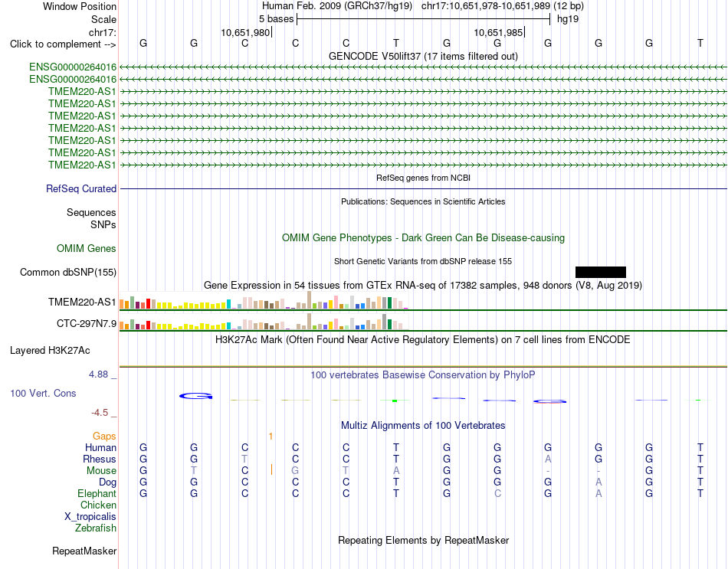Click the faded A base in Dog row
The height and width of the screenshot is (569, 728).
[x=598, y=482]
